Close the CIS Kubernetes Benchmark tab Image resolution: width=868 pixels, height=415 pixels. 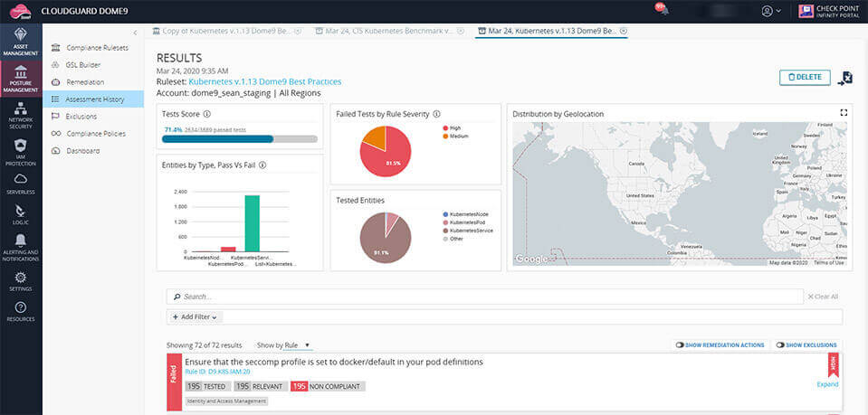pos(461,31)
